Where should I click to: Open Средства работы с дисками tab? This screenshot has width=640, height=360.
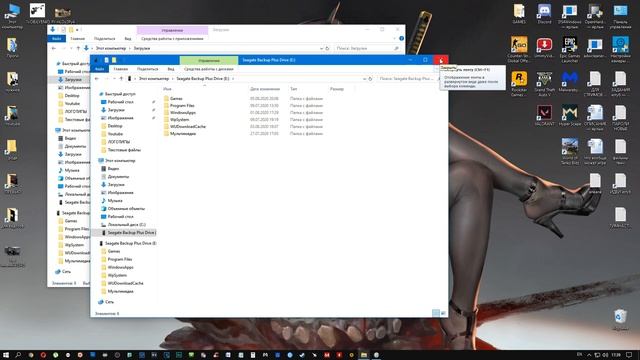click(x=209, y=69)
